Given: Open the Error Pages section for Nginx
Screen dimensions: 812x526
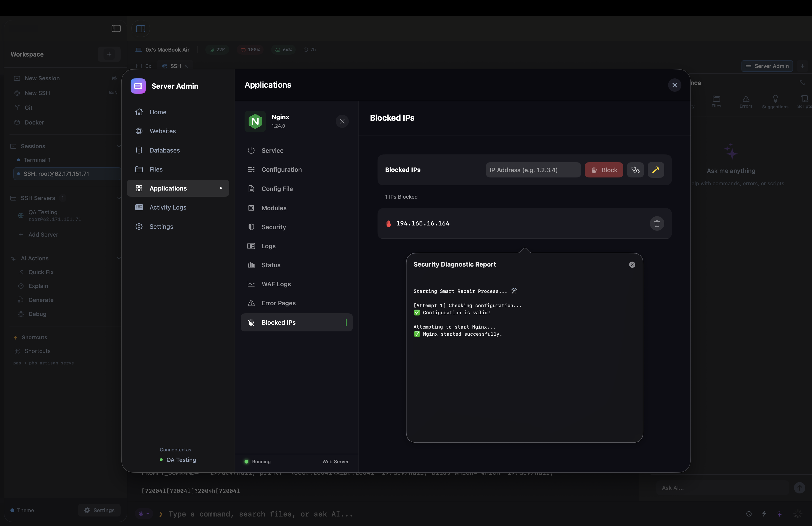Looking at the screenshot, I should tap(279, 303).
